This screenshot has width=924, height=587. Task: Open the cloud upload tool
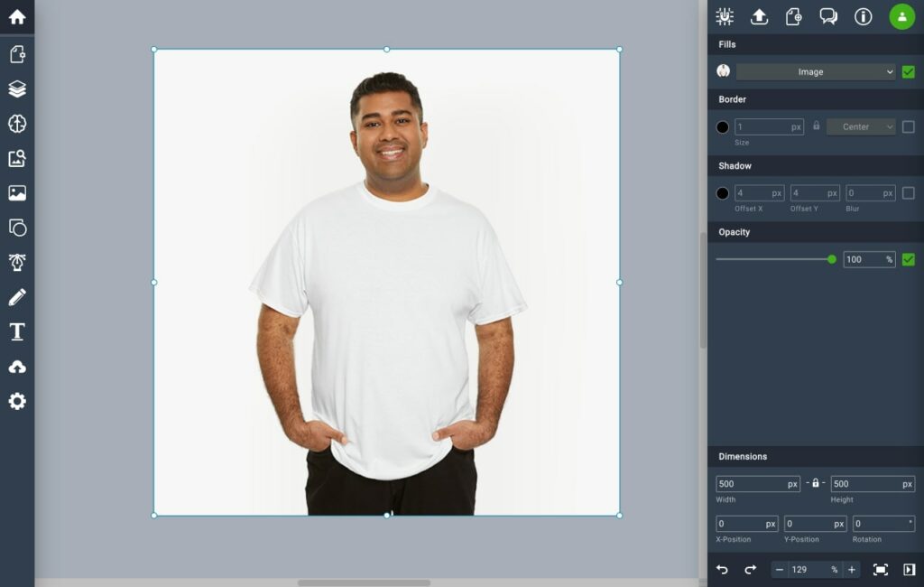[x=16, y=366]
